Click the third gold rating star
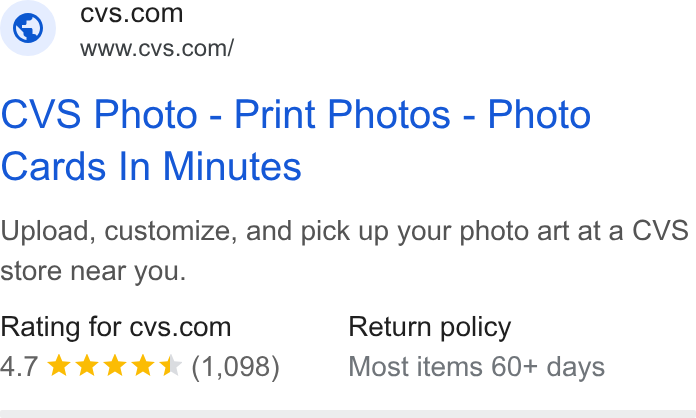Screen dimensions: 696x418 point(115,366)
